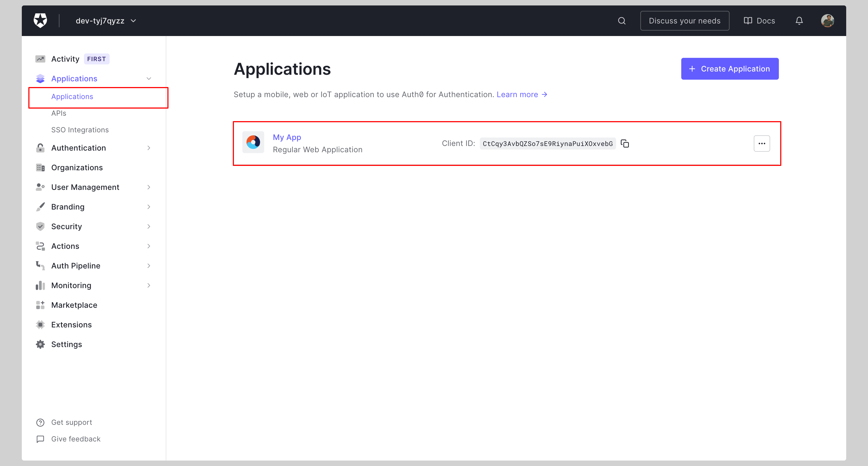Click the My App colorful application icon
Image resolution: width=868 pixels, height=466 pixels.
point(253,143)
